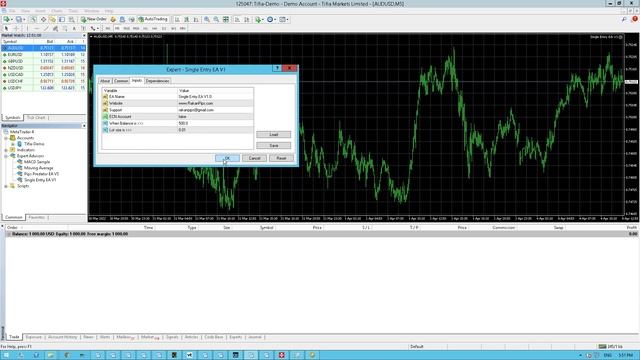The width and height of the screenshot is (640, 360).
Task: Toggle chart auto scroll
Action: point(237,19)
